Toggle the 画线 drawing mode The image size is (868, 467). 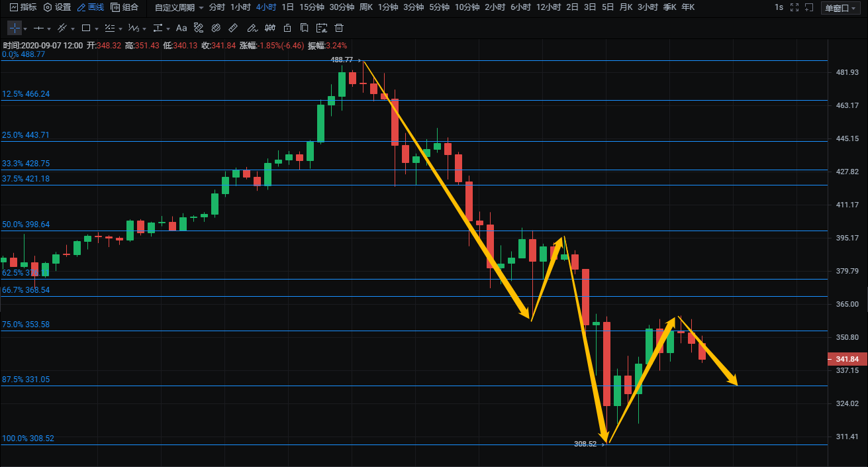pyautogui.click(x=91, y=7)
